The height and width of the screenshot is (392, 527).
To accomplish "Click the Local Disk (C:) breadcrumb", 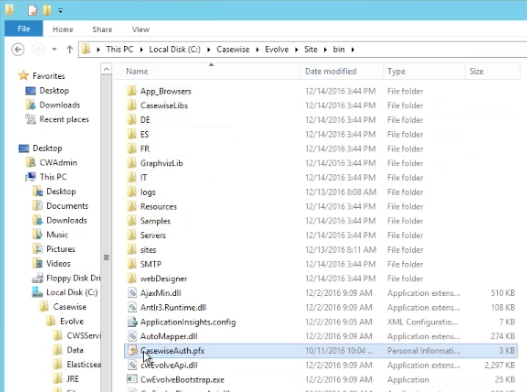I will point(174,49).
